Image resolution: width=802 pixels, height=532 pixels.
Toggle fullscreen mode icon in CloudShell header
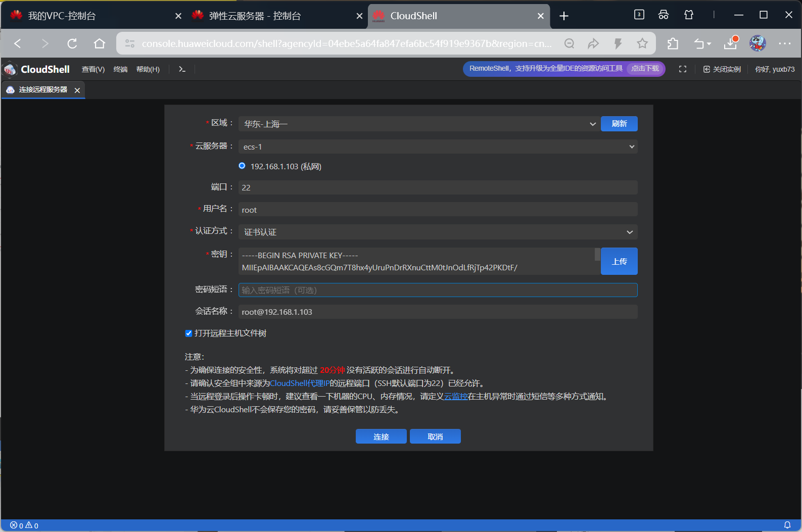(683, 69)
